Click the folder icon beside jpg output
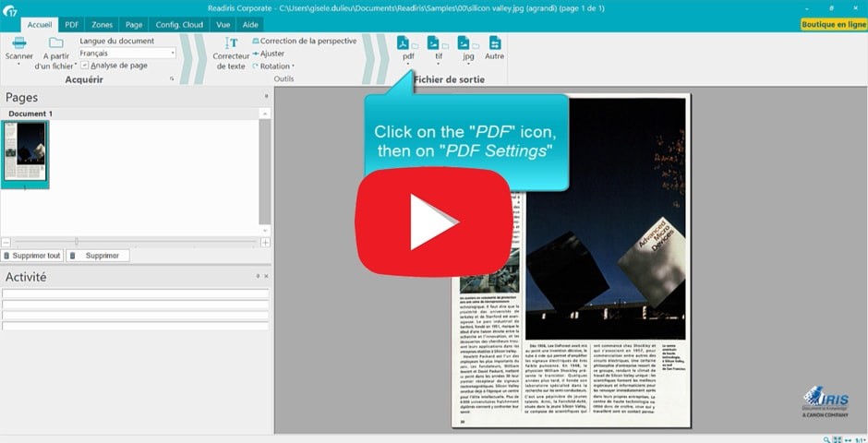Screen dimensions: 868x443 tap(476, 46)
